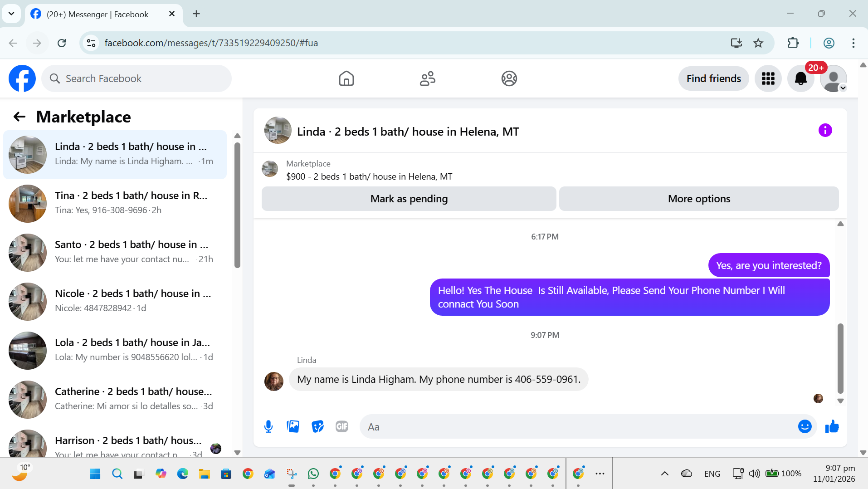The width and height of the screenshot is (868, 489).
Task: Open the notifications bell
Action: click(800, 78)
